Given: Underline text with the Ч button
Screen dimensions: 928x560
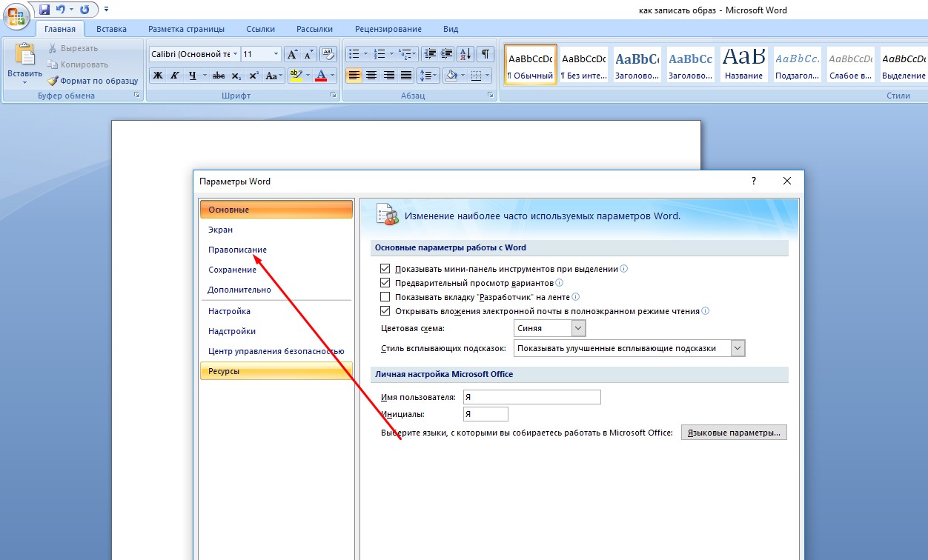Looking at the screenshot, I should click(192, 76).
